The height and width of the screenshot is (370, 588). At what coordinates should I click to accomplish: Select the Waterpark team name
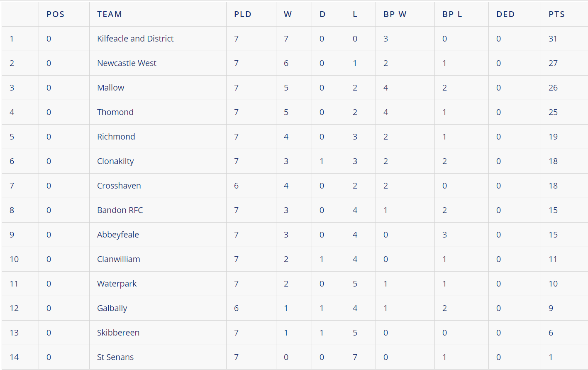coord(117,284)
